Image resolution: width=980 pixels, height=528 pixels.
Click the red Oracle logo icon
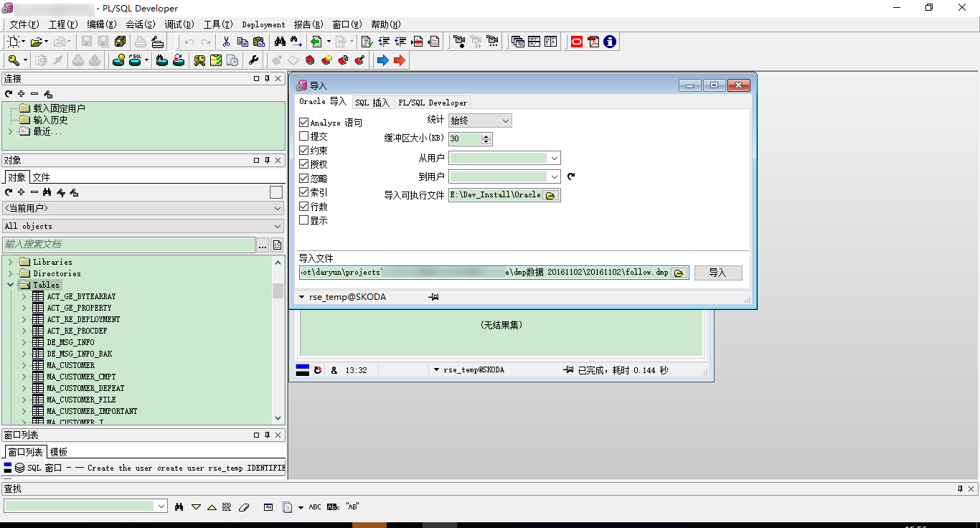[577, 42]
